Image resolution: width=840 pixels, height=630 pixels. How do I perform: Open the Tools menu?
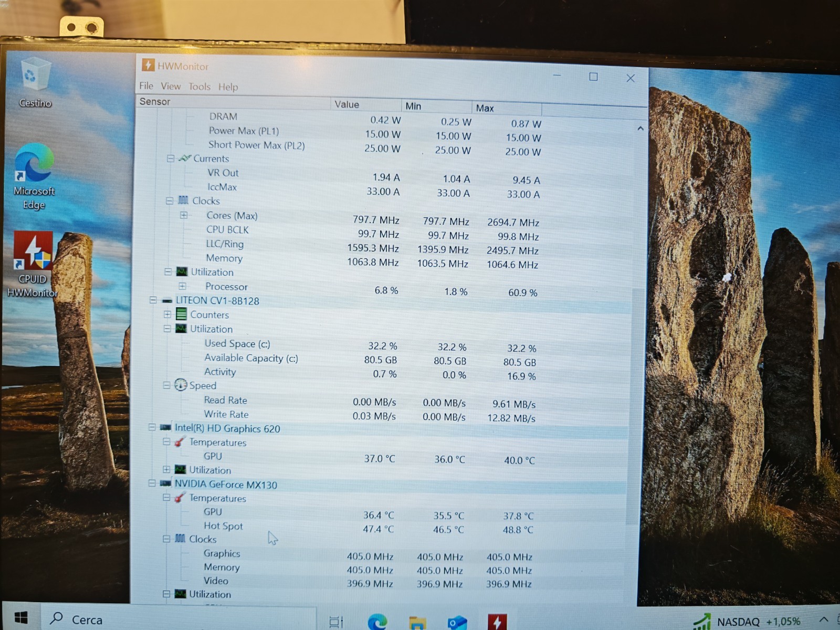click(x=199, y=87)
